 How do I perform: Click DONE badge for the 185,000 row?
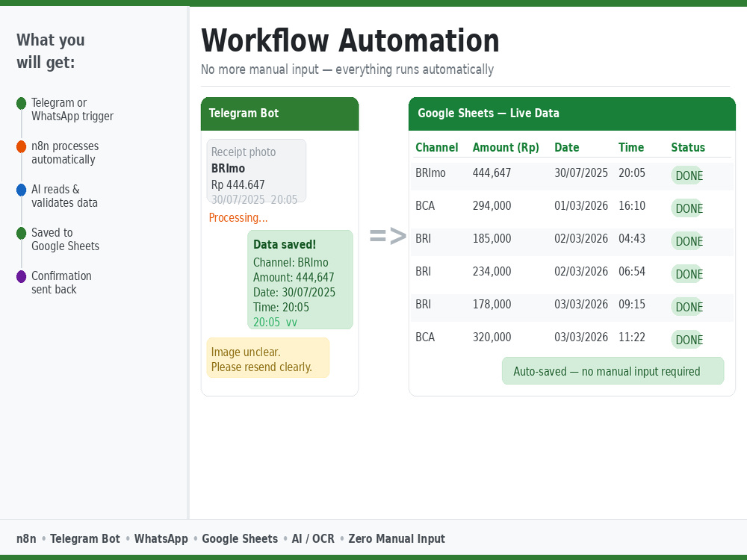click(x=689, y=241)
